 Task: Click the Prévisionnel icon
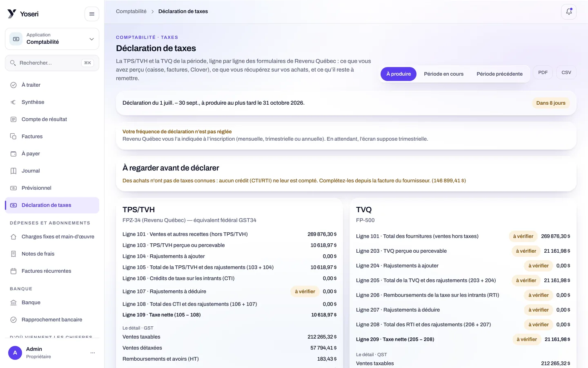(x=13, y=188)
